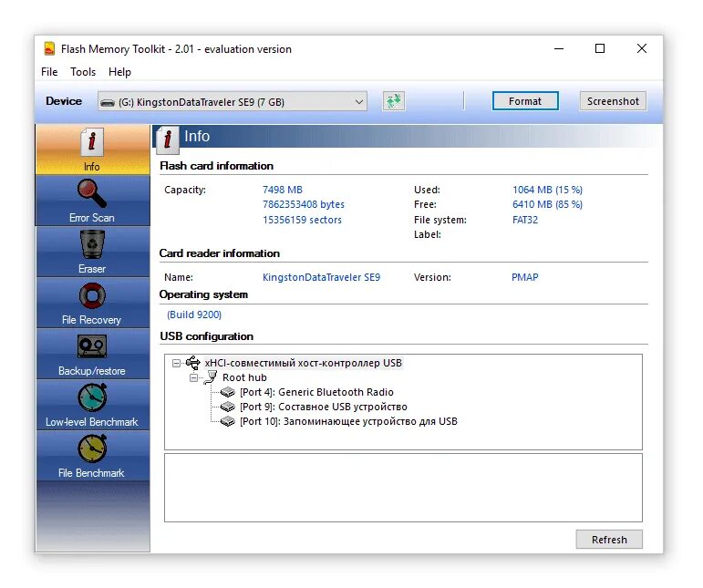Click the Free value 6410 MB (85 %)

tap(547, 204)
